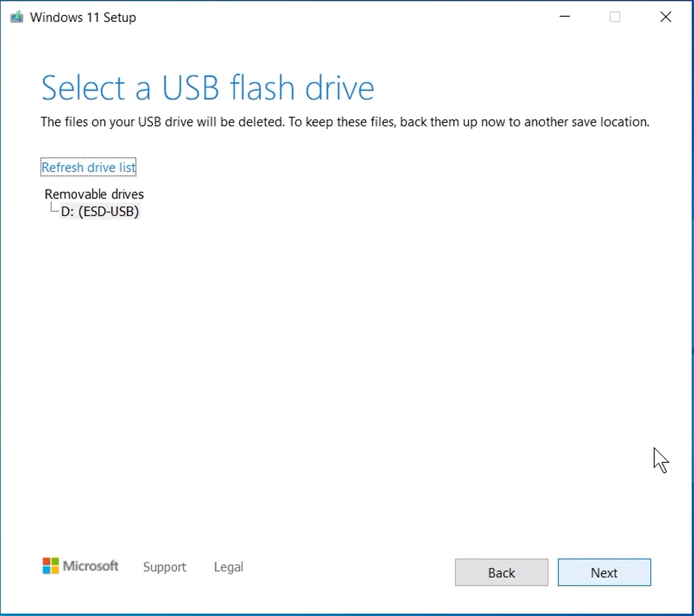Click the four-square Microsoft logo
This screenshot has height=616, width=694.
tap(50, 566)
